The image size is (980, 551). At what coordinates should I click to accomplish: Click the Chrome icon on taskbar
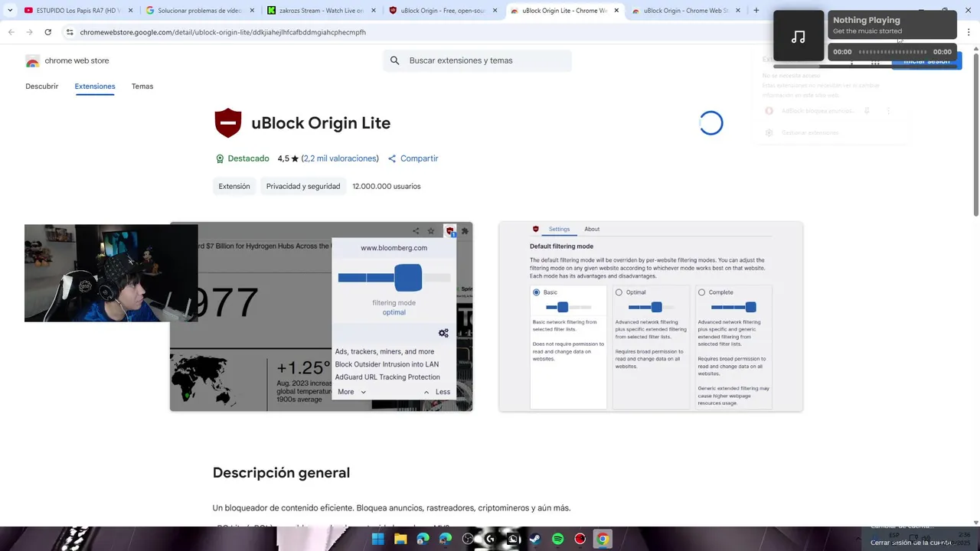[603, 540]
